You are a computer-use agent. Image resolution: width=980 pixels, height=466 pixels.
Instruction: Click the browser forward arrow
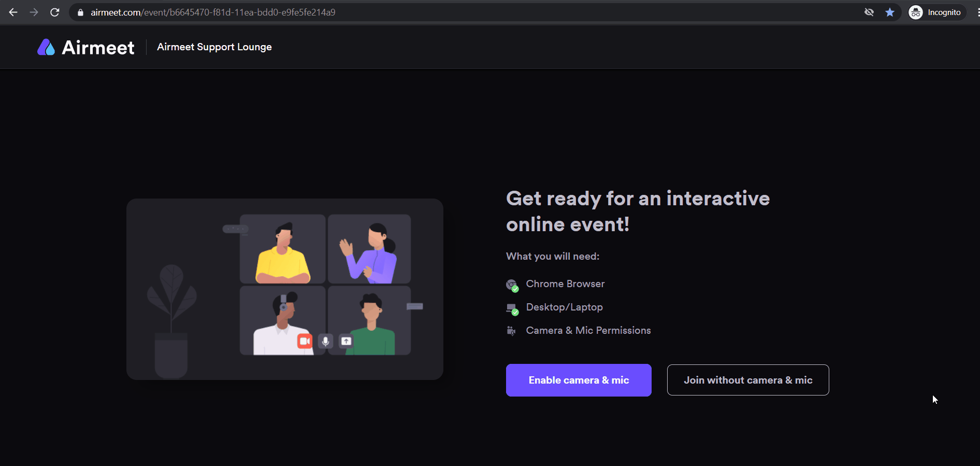34,12
